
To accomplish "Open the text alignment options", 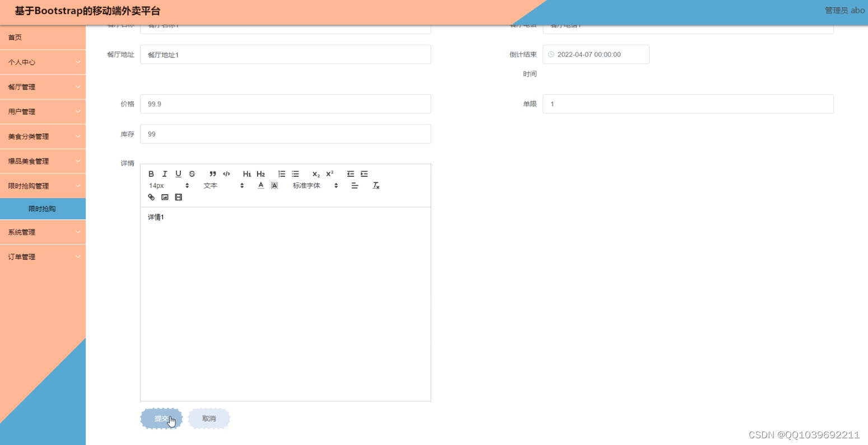I will tap(354, 186).
